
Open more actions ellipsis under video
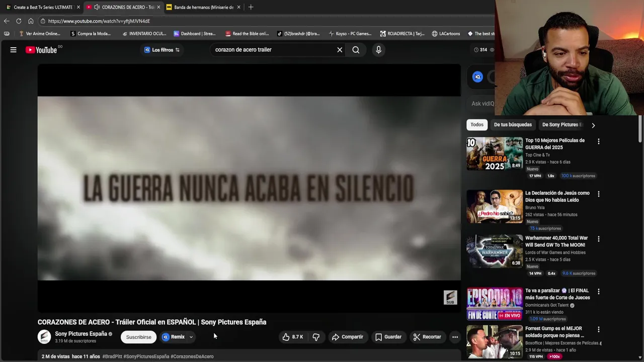click(x=455, y=337)
